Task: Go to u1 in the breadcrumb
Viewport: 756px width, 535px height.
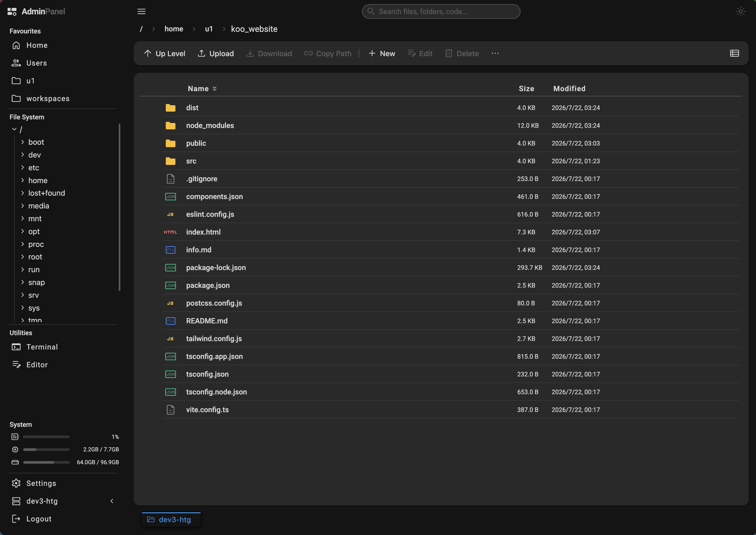Action: click(x=209, y=29)
